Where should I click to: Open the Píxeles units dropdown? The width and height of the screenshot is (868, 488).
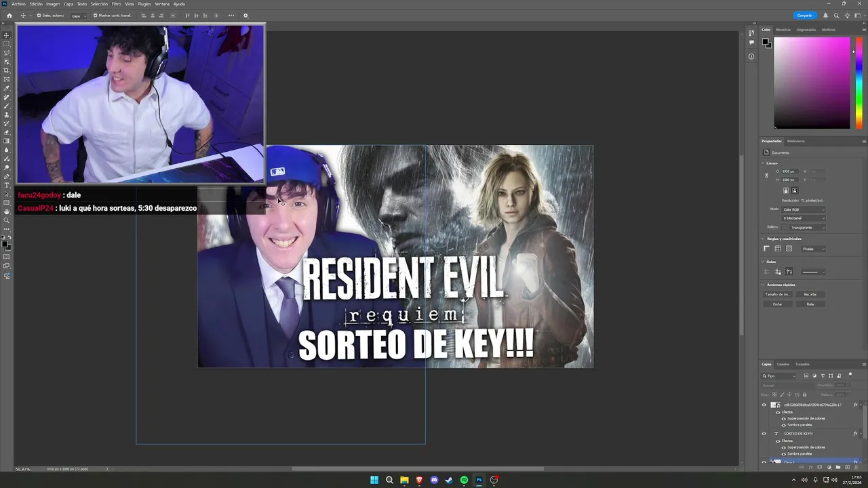pos(813,249)
